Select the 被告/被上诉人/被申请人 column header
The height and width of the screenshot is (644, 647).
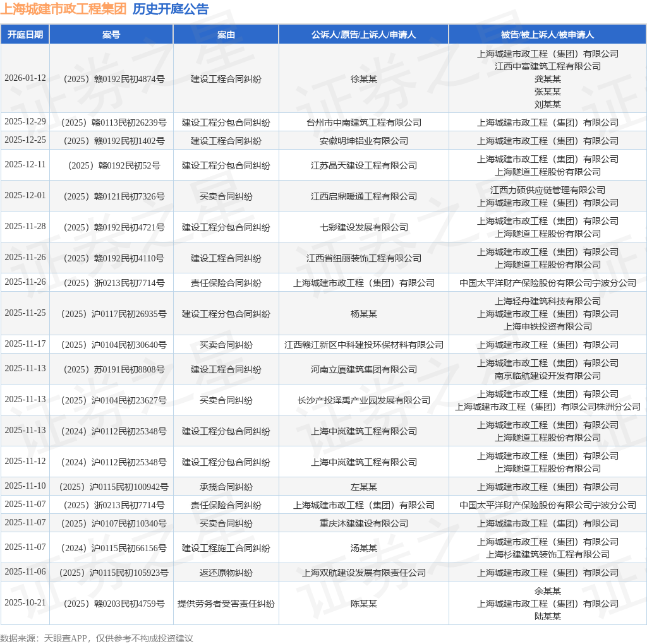[x=547, y=35]
